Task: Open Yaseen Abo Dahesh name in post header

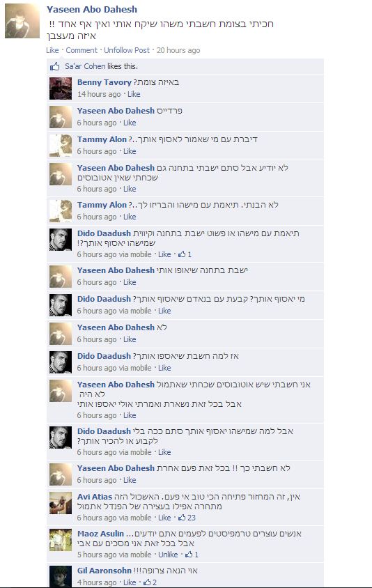Action: [92, 9]
